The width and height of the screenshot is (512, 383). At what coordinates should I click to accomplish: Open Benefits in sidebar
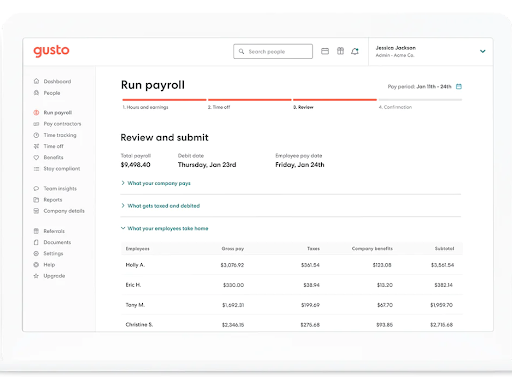pos(53,157)
